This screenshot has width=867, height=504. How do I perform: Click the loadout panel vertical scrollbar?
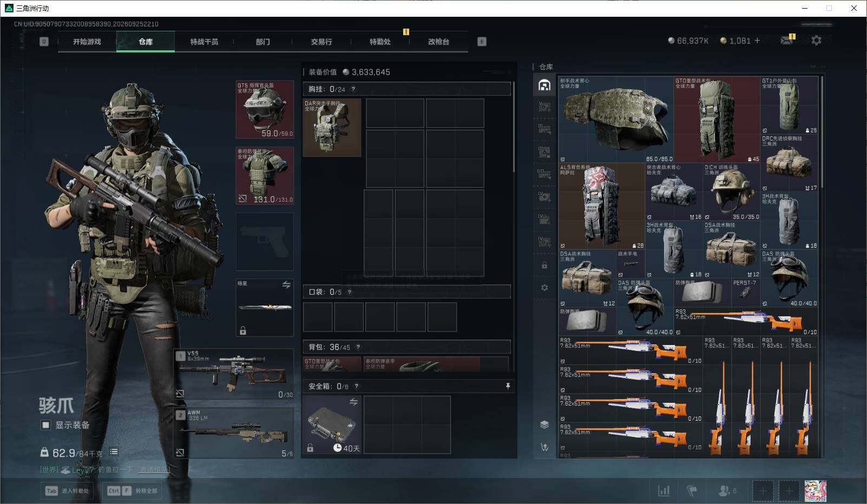513,127
